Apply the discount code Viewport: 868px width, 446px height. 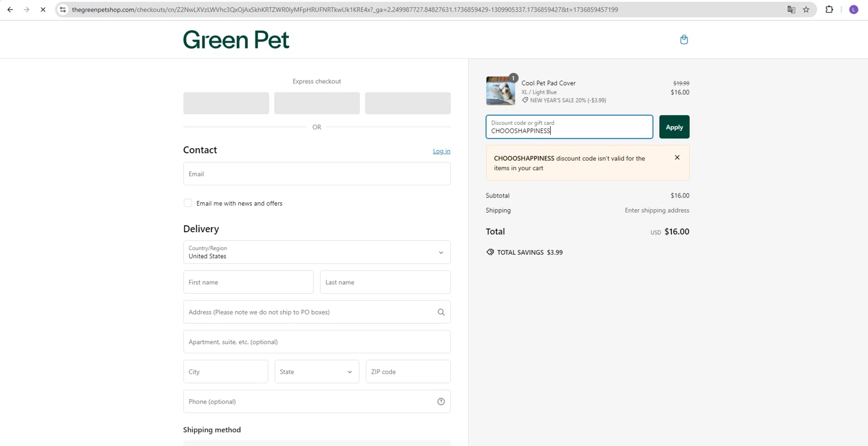674,127
